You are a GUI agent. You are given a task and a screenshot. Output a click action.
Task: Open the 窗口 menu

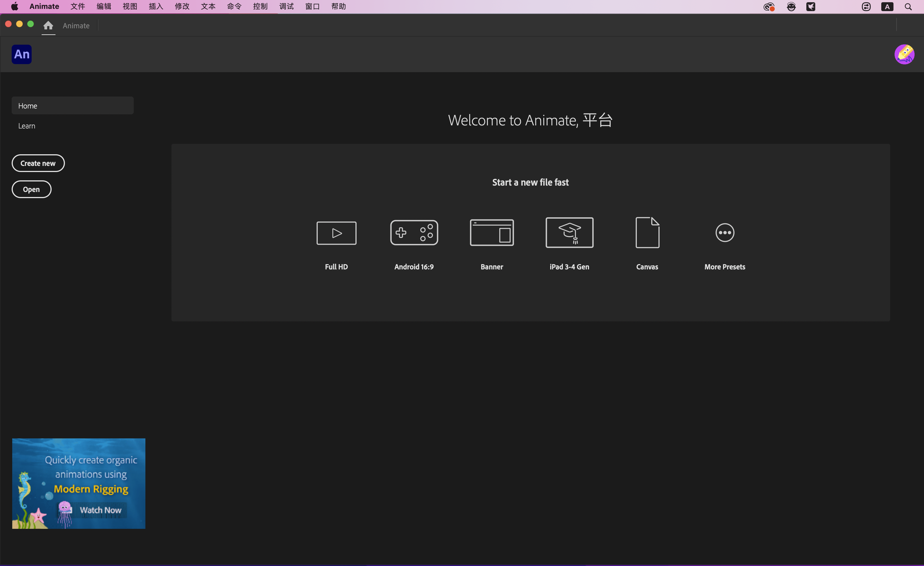click(312, 6)
